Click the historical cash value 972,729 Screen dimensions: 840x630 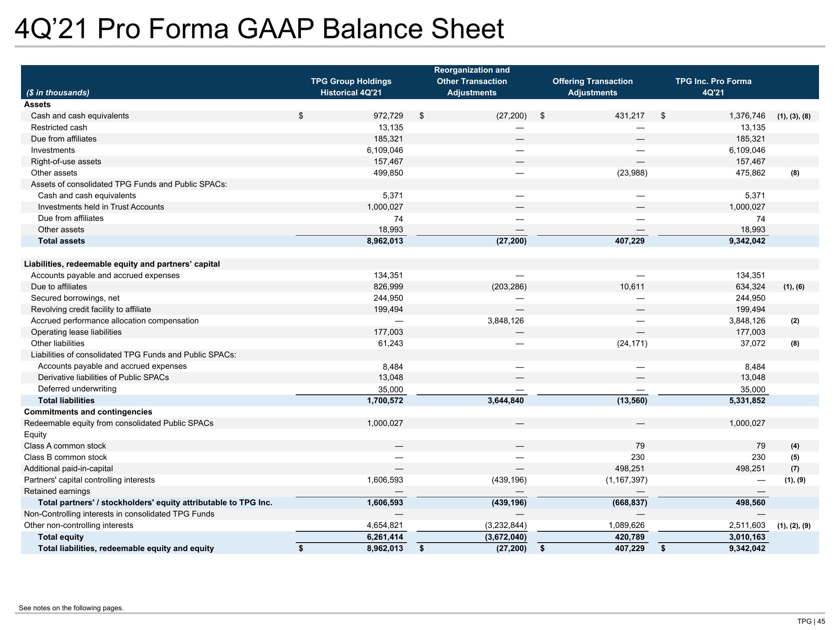(x=388, y=116)
